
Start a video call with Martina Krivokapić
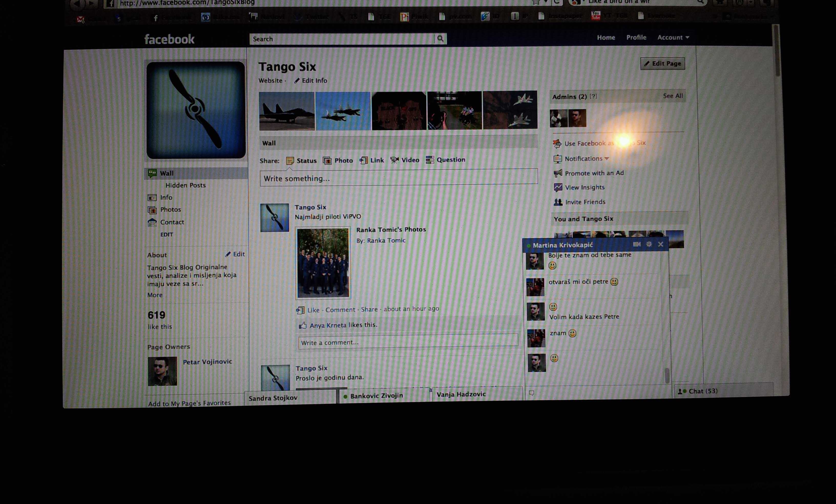636,244
